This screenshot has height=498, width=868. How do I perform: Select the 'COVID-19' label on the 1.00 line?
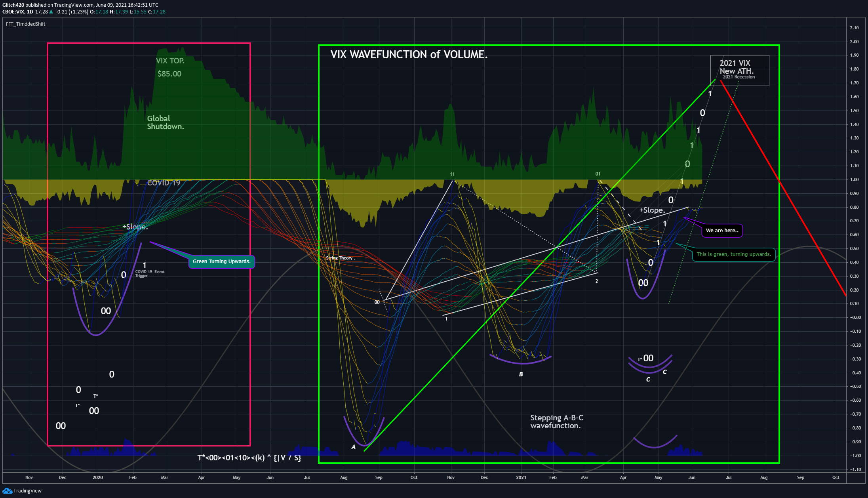[164, 183]
